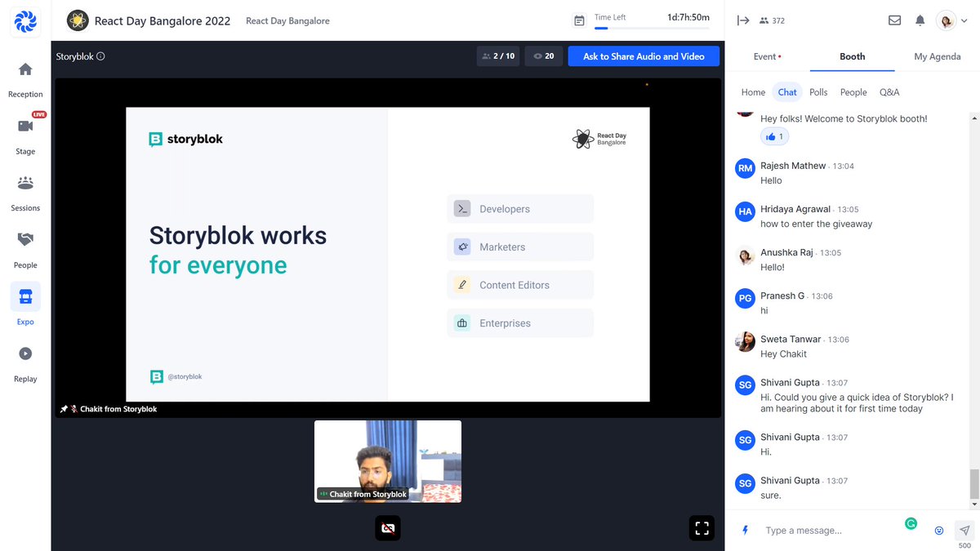Click the message 'Hey Chakit'
Viewport: 980px width, 551px height.
coord(783,354)
